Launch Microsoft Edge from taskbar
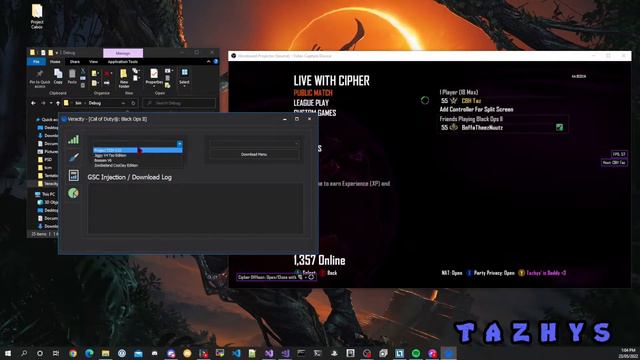 click(89, 353)
